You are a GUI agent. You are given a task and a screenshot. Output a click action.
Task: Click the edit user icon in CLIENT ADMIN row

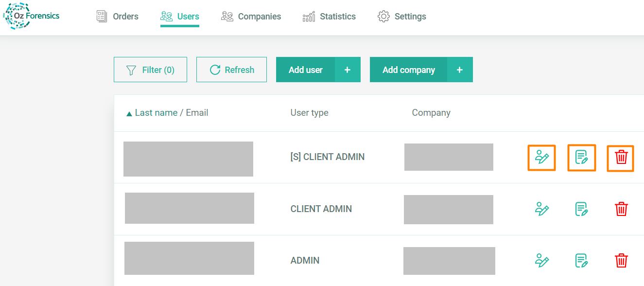541,209
